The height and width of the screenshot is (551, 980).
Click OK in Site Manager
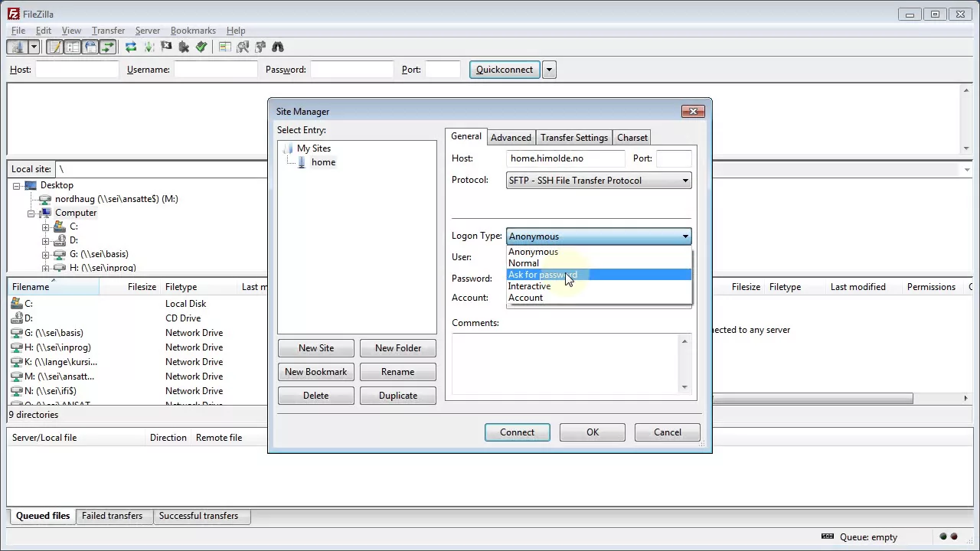593,432
